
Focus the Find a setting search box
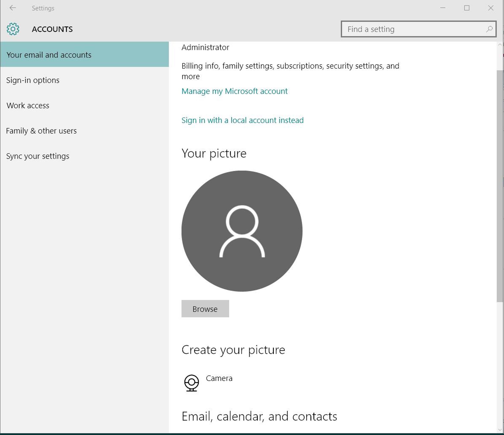(x=414, y=29)
